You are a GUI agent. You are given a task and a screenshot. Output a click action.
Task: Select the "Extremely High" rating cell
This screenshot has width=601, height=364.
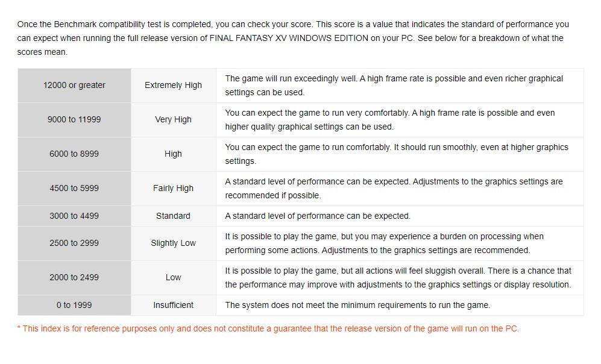173,86
